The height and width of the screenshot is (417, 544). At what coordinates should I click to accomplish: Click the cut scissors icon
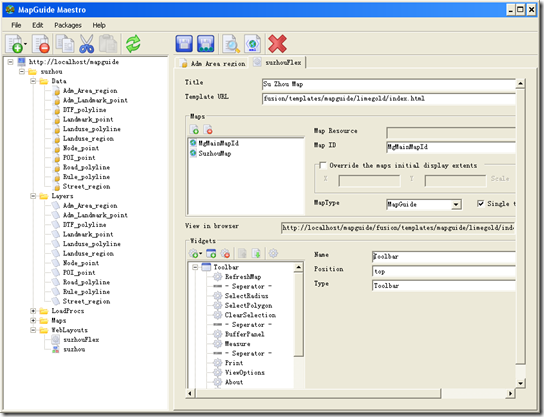coord(86,44)
